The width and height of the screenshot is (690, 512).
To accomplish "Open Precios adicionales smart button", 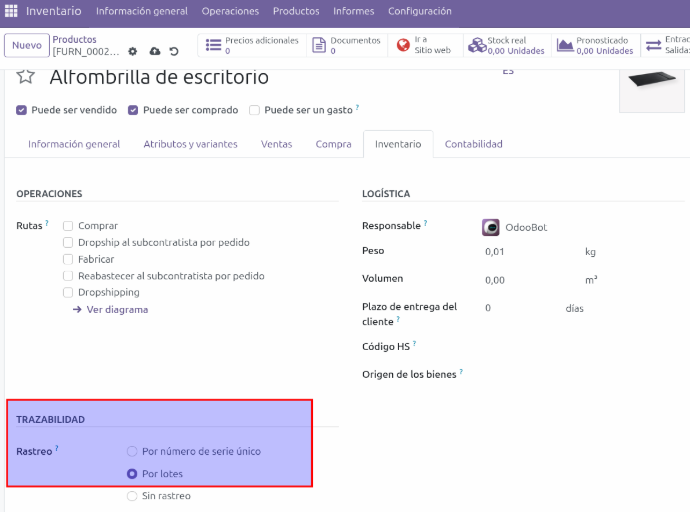I will click(x=252, y=45).
